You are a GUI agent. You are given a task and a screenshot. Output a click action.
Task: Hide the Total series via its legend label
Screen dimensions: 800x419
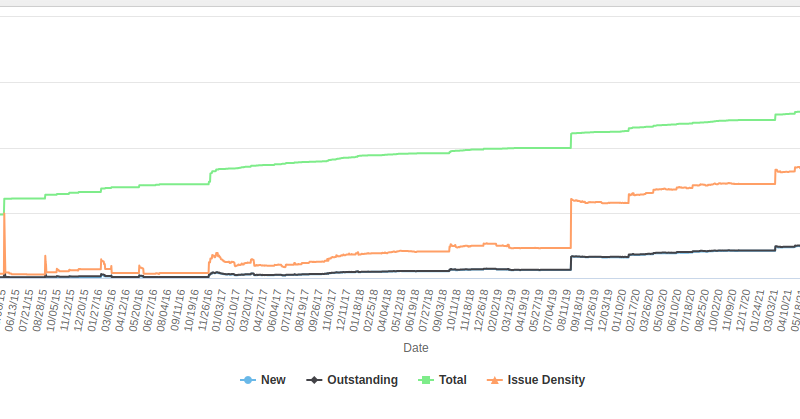coord(452,380)
